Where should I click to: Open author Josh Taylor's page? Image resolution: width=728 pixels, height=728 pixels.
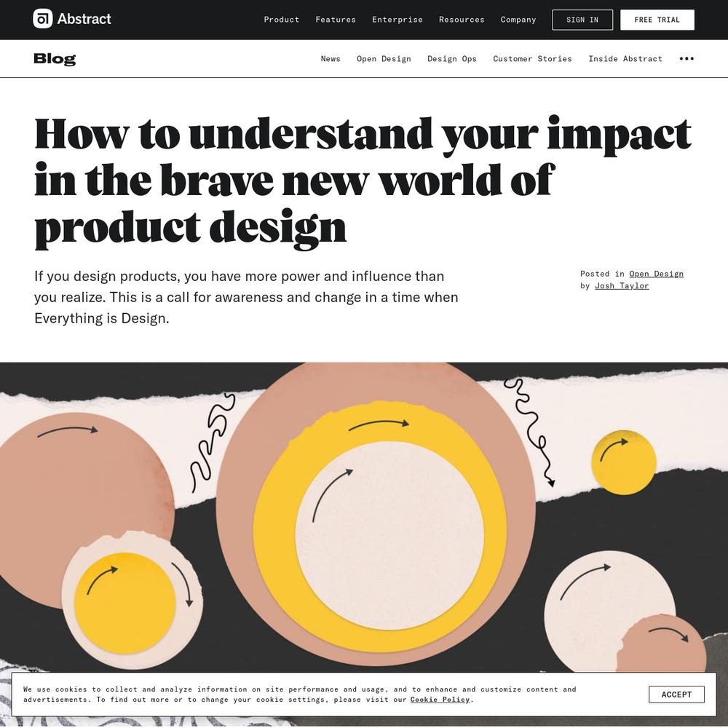622,286
